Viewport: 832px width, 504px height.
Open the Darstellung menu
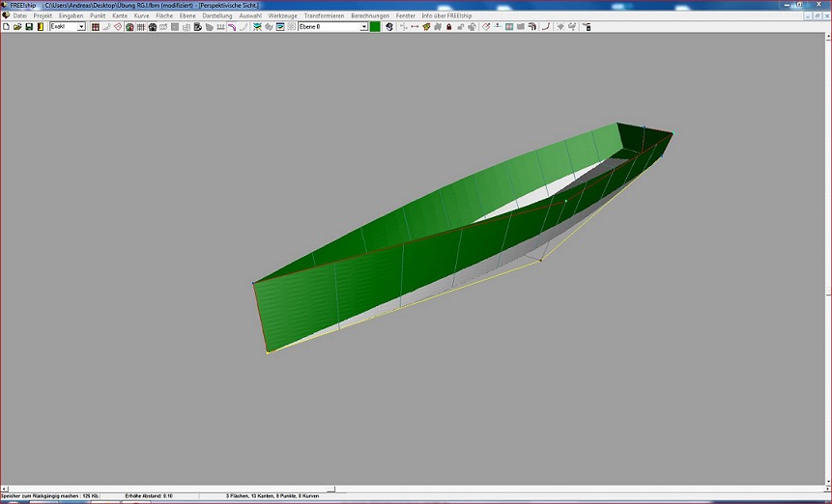click(216, 16)
